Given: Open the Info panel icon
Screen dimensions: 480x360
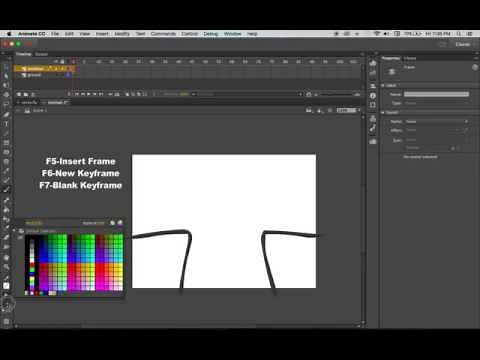Looking at the screenshot, I should click(373, 96).
